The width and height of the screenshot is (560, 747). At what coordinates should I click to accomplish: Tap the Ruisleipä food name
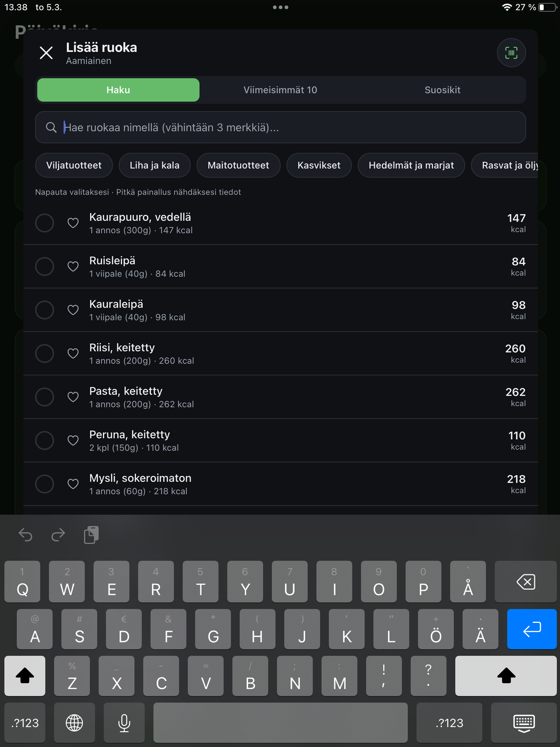coord(112,261)
